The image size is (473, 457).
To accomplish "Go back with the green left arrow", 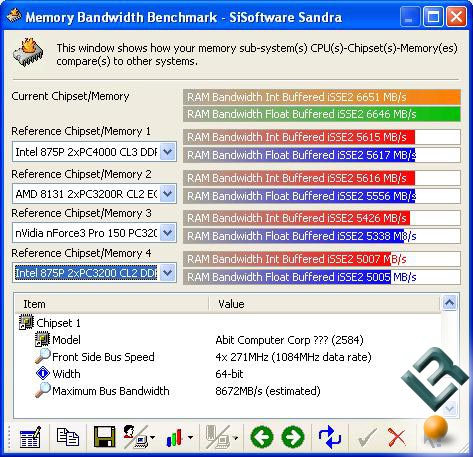I will tap(262, 437).
